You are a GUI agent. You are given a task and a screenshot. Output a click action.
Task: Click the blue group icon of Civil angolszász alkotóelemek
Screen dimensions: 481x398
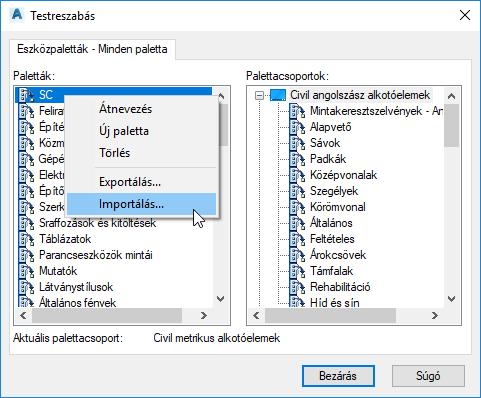[x=278, y=95]
